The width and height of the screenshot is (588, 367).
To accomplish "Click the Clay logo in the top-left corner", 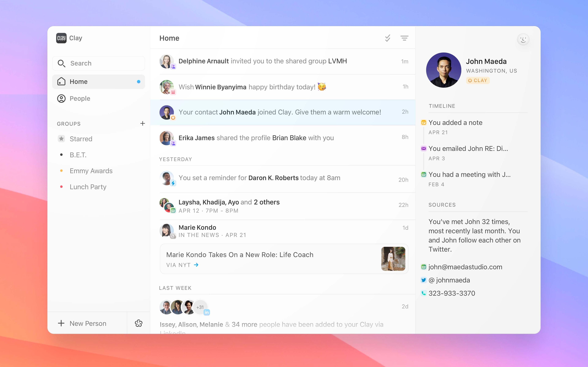I will 61,38.
